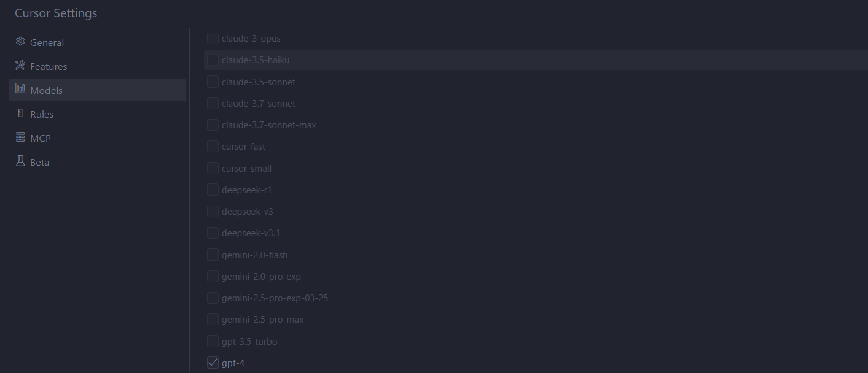Click the Rules scroll icon
868x373 pixels.
(x=20, y=113)
